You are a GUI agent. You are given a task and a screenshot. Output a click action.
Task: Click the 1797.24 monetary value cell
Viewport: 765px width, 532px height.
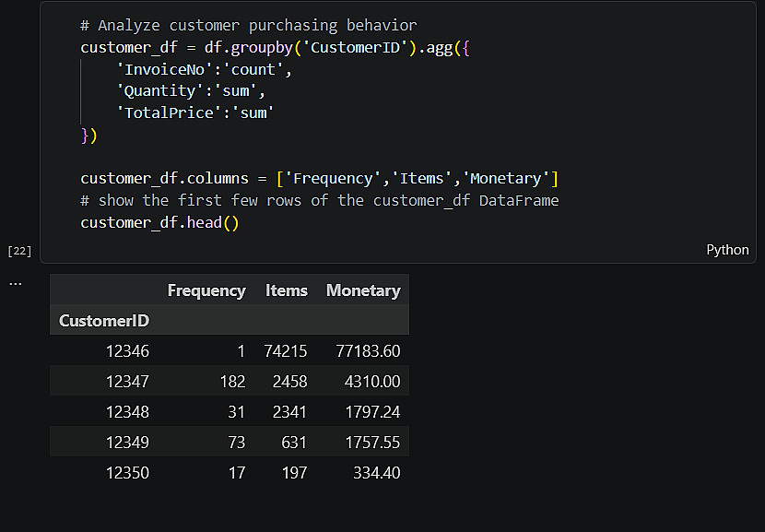click(x=372, y=412)
